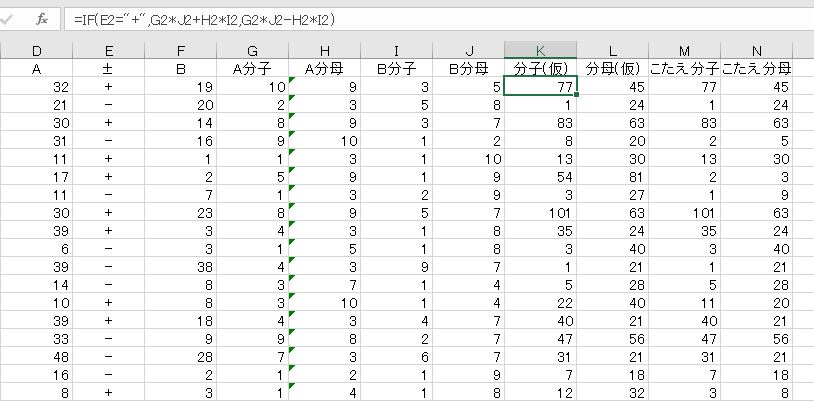Select the cell showing 23 in column F

click(x=181, y=213)
